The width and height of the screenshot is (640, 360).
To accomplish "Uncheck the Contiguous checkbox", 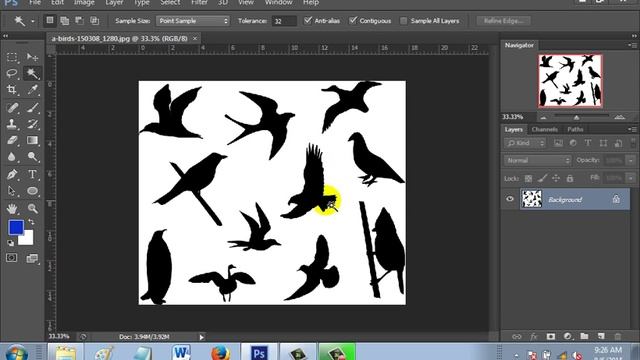I will [353, 20].
